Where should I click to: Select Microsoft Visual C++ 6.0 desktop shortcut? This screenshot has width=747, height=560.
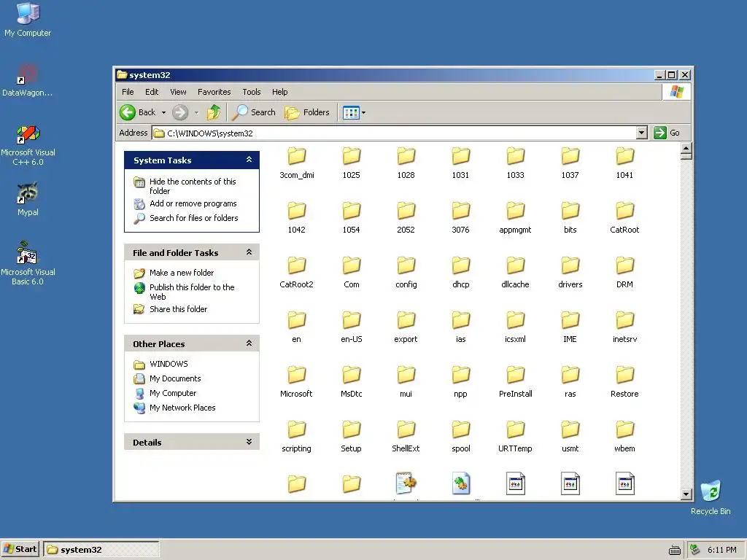28,145
